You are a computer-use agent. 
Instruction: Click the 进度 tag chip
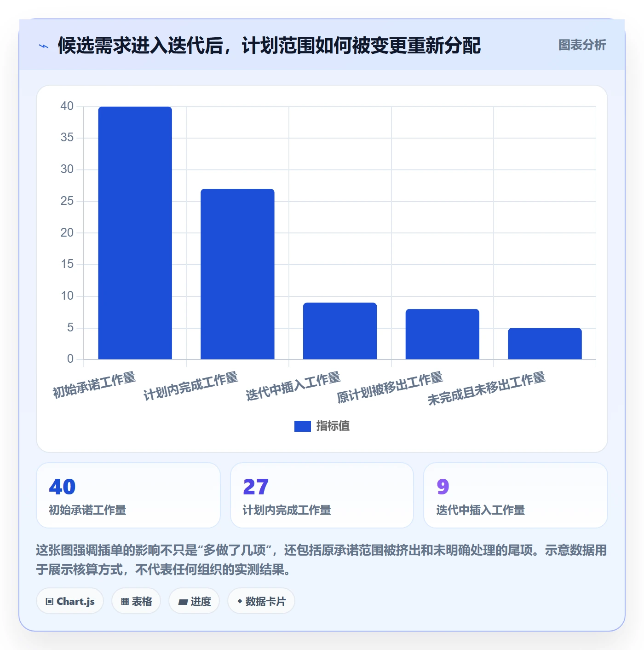[x=194, y=601]
